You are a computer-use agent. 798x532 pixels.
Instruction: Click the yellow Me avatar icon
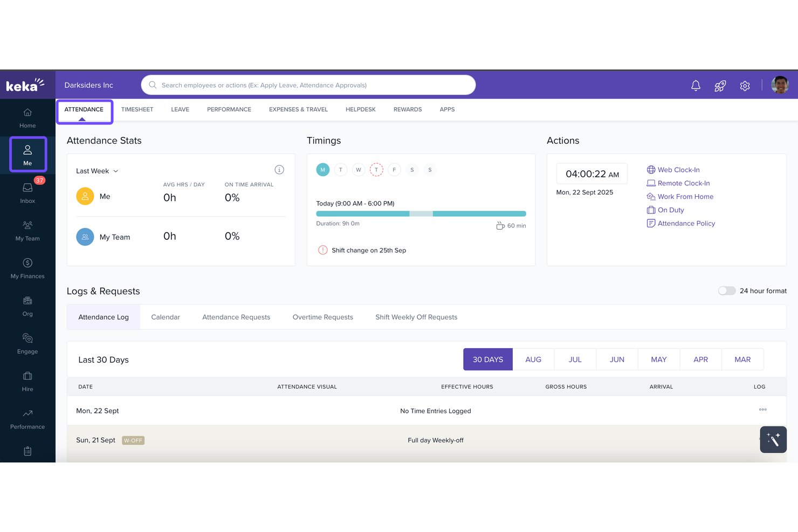pos(85,196)
